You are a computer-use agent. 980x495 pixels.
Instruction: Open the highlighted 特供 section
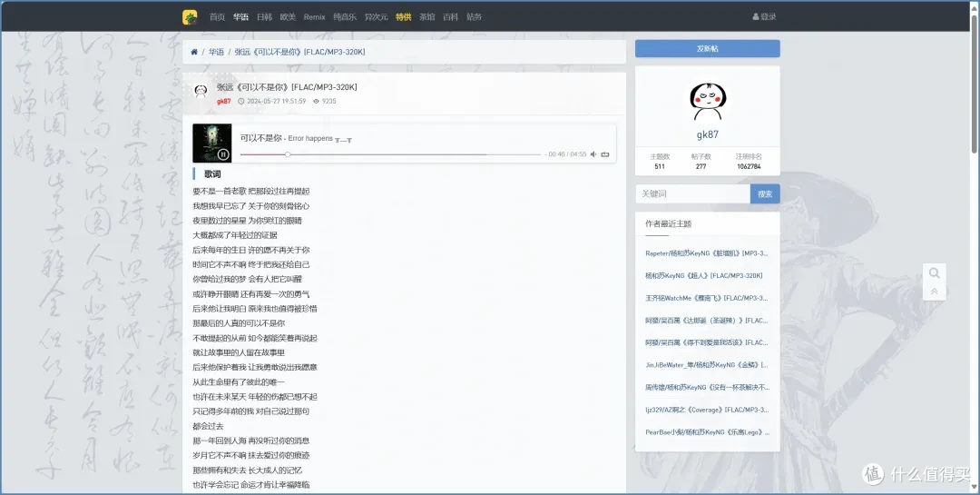403,17
